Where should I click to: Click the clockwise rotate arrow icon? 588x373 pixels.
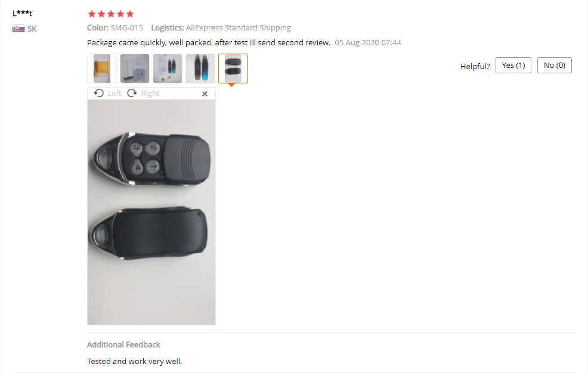click(132, 93)
